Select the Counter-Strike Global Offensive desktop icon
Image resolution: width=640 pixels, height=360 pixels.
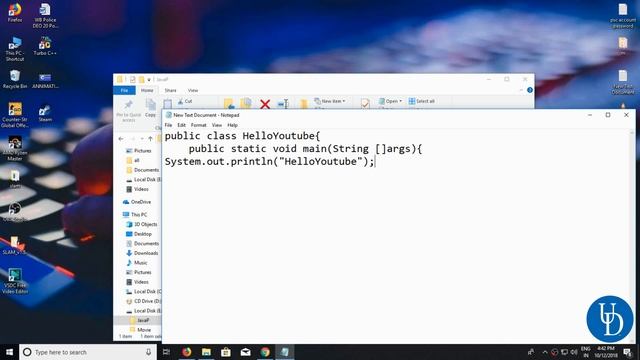pyautogui.click(x=15, y=115)
